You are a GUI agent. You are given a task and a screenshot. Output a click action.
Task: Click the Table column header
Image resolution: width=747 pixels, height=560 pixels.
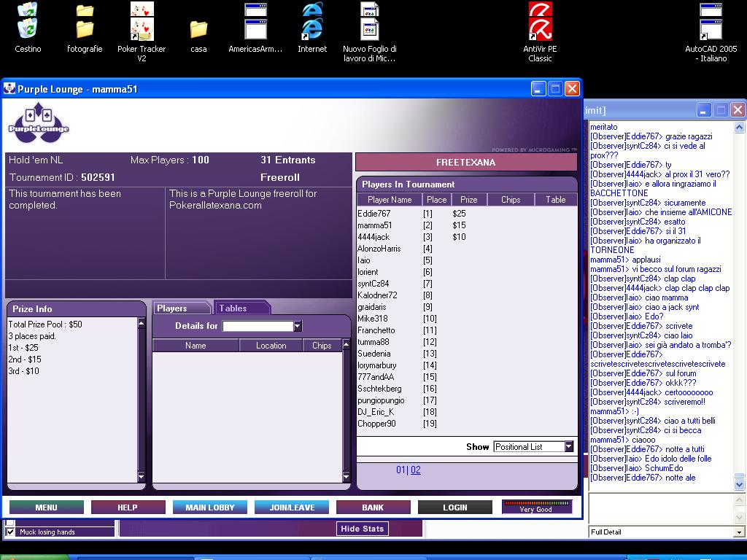(x=555, y=200)
